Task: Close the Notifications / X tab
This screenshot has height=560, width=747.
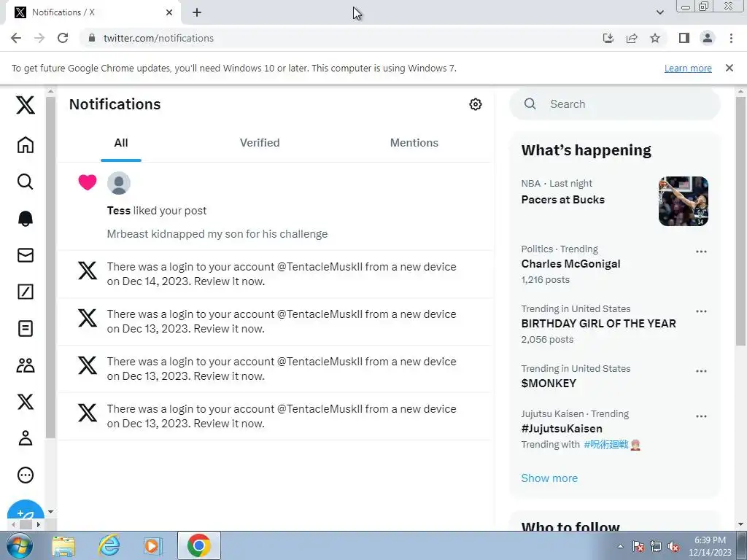Action: coord(169,12)
